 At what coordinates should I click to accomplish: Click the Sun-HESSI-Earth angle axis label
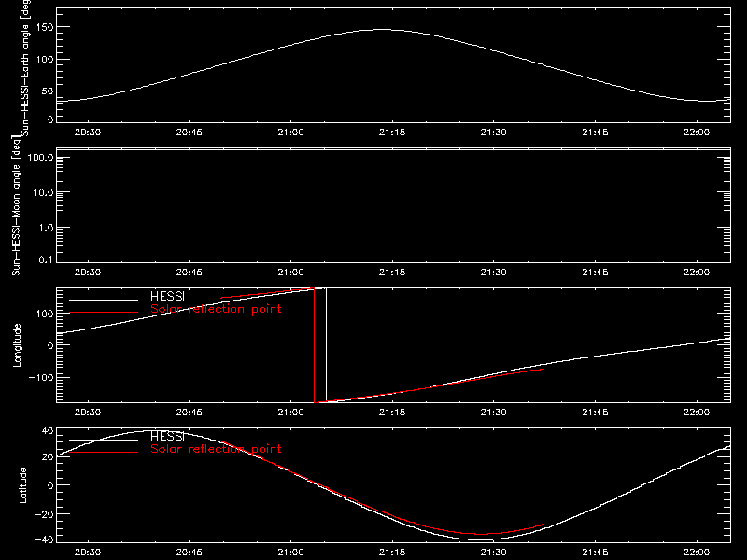(x=25, y=67)
